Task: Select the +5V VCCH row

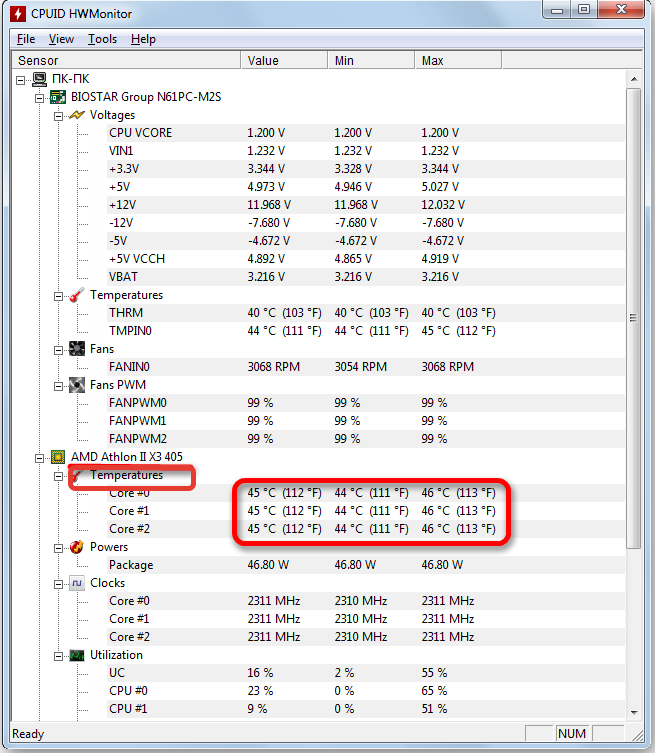Action: [x=366, y=259]
